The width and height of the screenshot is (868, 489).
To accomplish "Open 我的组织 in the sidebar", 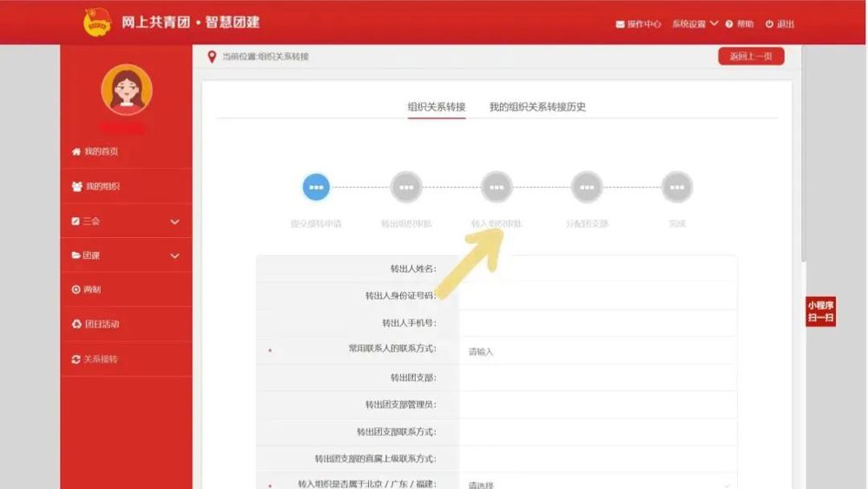I will [126, 186].
